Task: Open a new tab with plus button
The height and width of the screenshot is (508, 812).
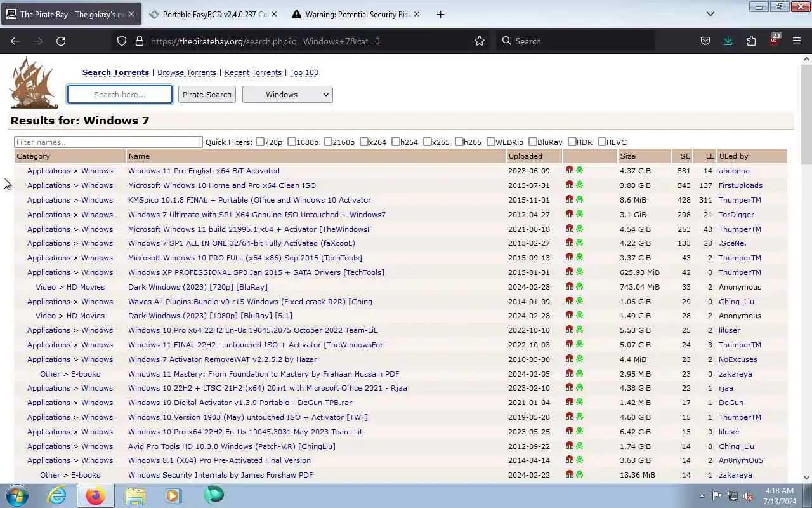Action: 440,14
